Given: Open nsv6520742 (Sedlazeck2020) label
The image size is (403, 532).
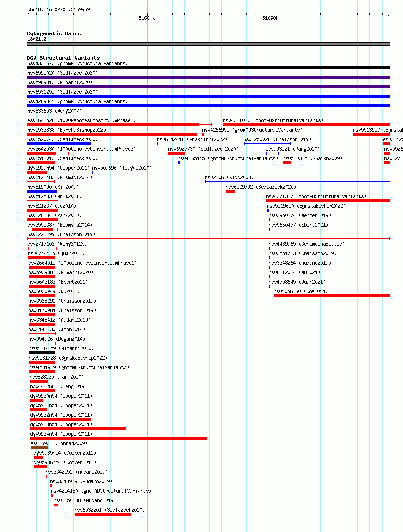Looking at the screenshot, I should pos(62,139).
